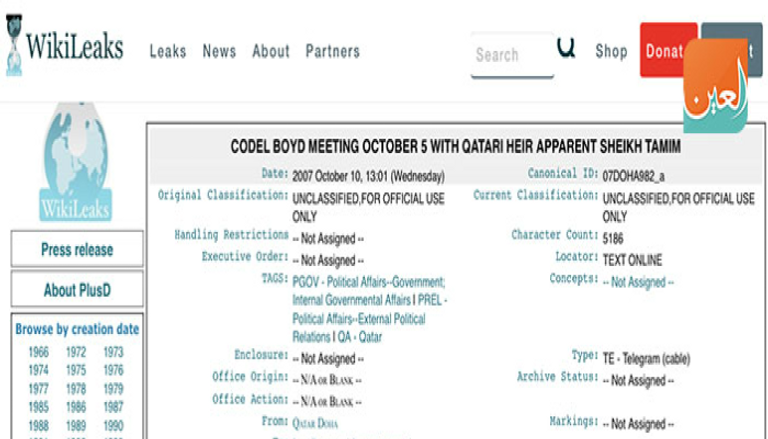Image resolution: width=768 pixels, height=439 pixels.
Task: Open the News menu item
Action: click(219, 51)
